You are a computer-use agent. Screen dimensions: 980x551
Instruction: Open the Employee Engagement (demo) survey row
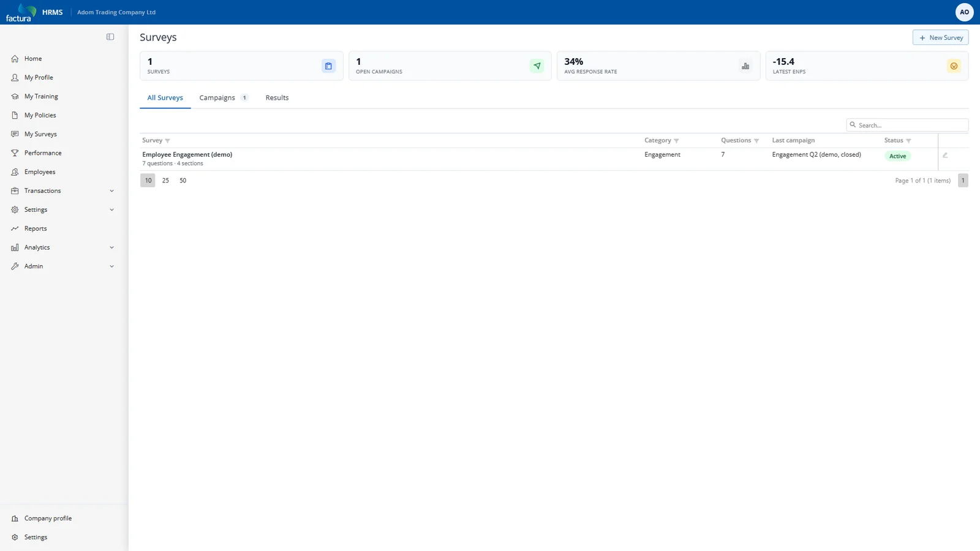pos(554,159)
